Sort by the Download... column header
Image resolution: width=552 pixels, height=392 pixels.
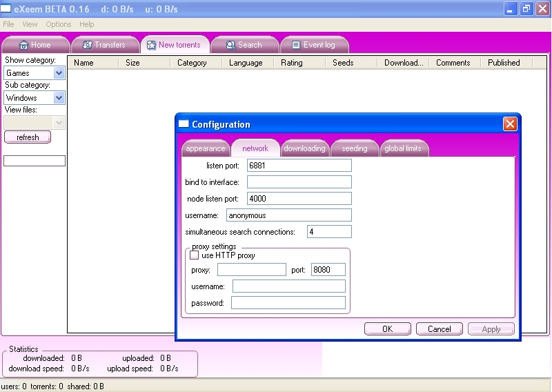(403, 63)
